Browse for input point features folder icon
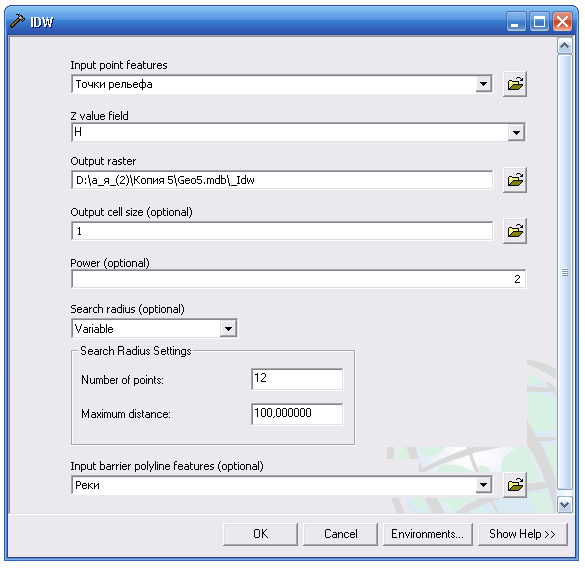Image resolution: width=585 pixels, height=568 pixels. click(x=515, y=84)
